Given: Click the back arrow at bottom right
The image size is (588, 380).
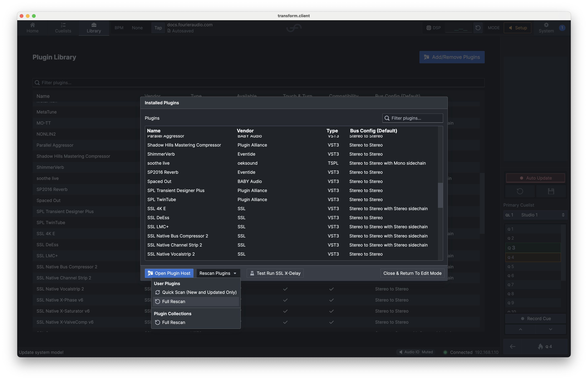Looking at the screenshot, I should [x=513, y=347].
